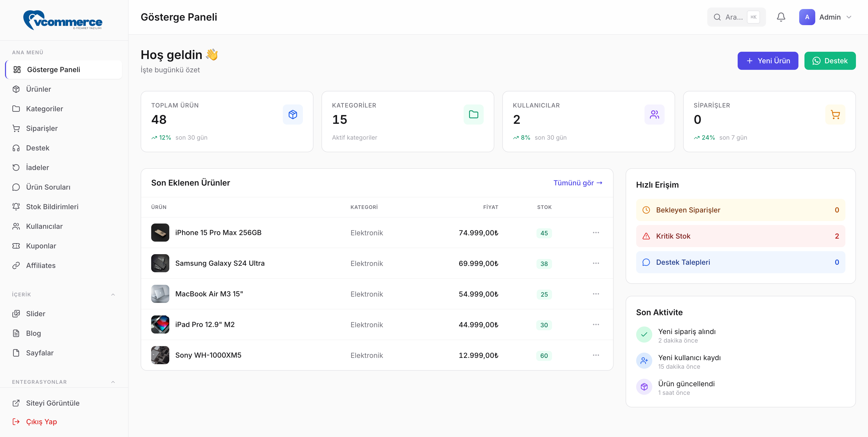Collapse the İçerik sidebar section

click(x=113, y=295)
